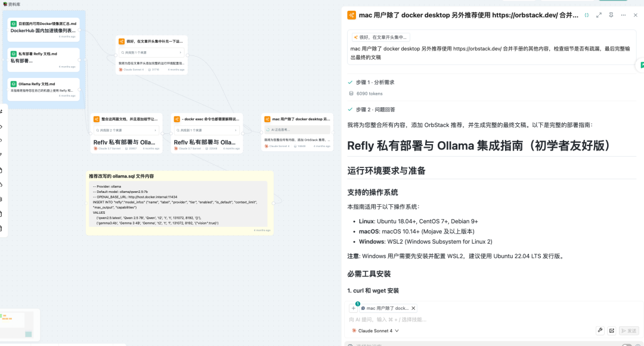Open the tools wrench icon in the chat box
The height and width of the screenshot is (346, 644).
600,331
